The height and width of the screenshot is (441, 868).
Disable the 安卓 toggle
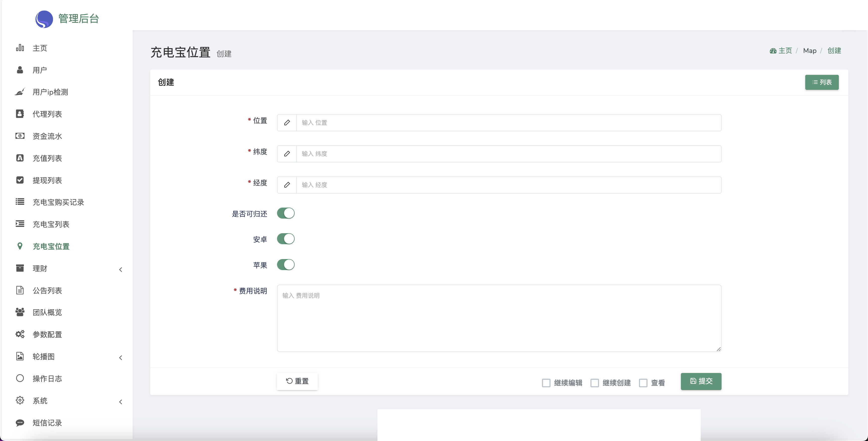tap(285, 239)
